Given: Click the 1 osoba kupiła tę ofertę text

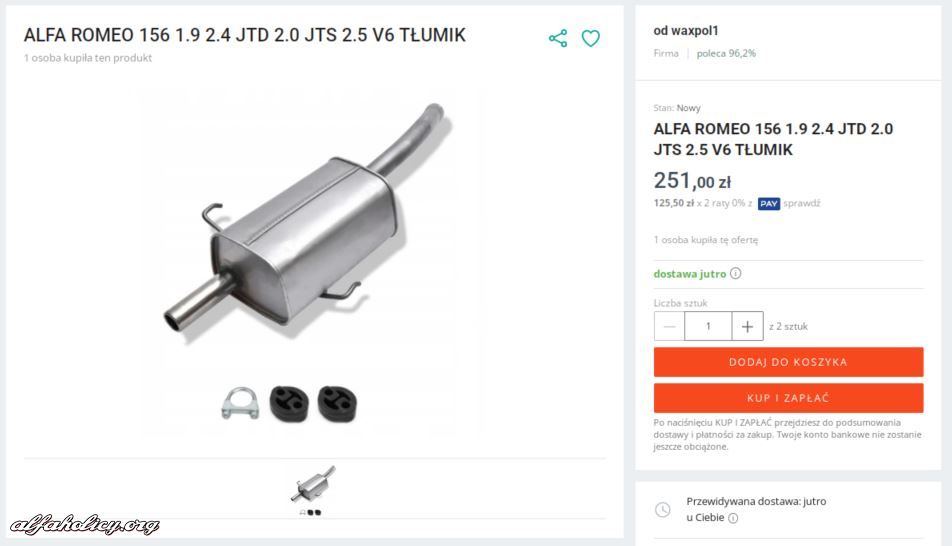Looking at the screenshot, I should click(x=706, y=240).
